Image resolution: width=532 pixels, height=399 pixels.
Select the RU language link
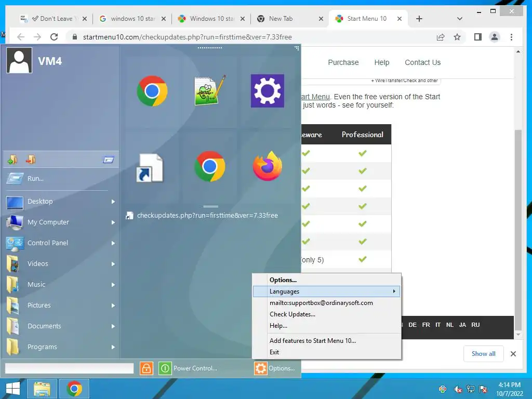point(475,325)
